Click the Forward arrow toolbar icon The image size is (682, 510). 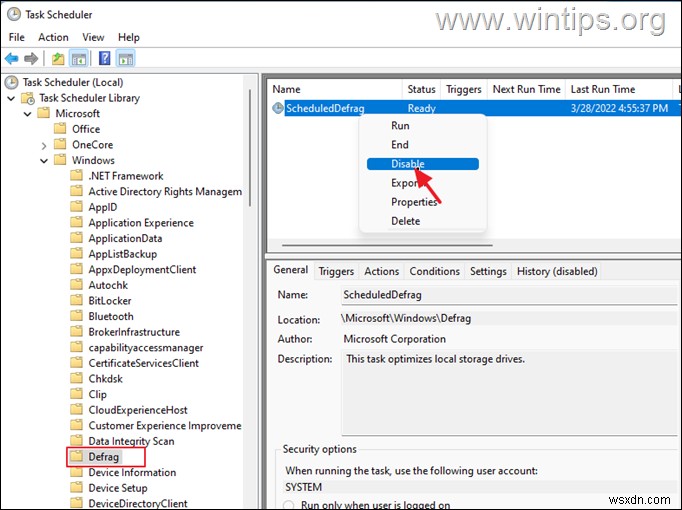click(31, 58)
